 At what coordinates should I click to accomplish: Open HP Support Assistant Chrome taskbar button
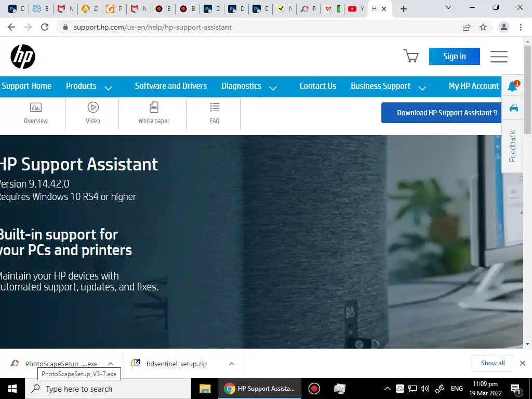point(260,389)
